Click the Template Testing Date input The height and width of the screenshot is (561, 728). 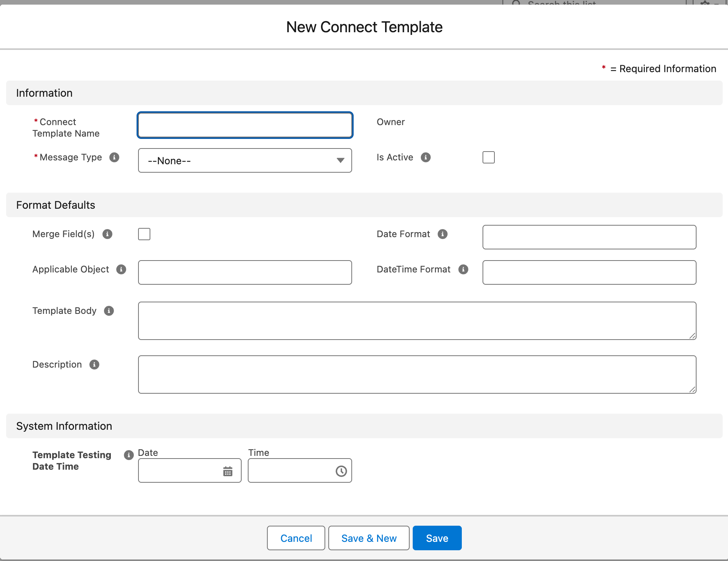pos(190,470)
